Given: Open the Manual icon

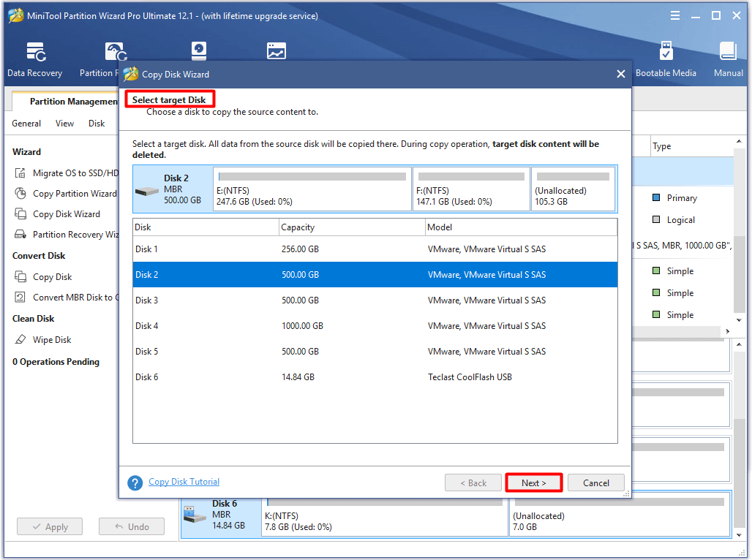Looking at the screenshot, I should [728, 51].
